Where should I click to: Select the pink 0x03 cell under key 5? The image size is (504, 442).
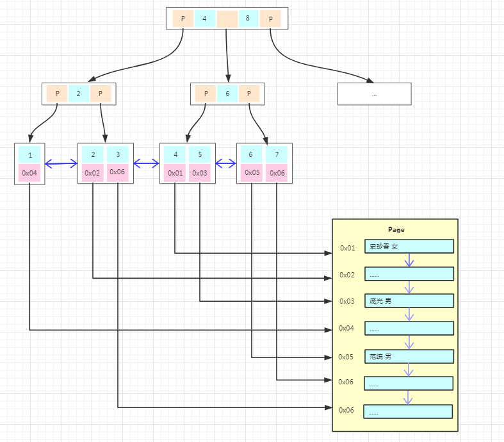pos(200,173)
